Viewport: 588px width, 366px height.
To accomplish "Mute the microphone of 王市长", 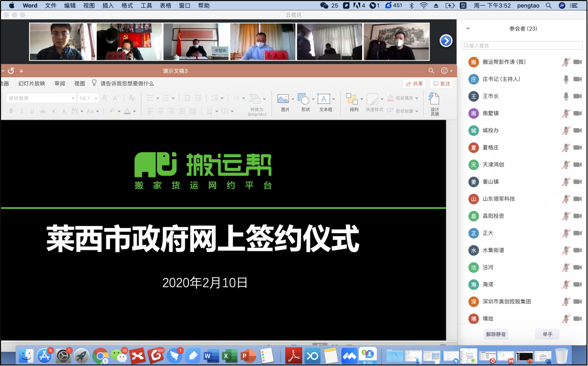I will click(566, 96).
